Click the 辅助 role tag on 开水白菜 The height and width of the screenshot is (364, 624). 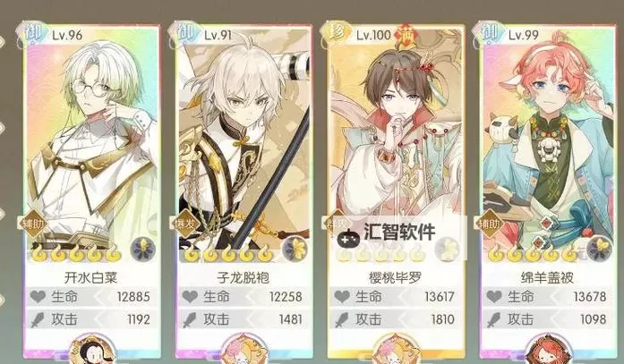(x=33, y=224)
